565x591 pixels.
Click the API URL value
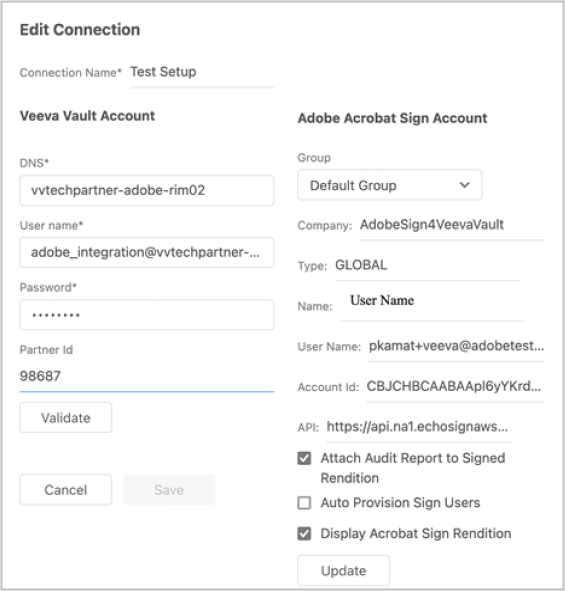[417, 427]
